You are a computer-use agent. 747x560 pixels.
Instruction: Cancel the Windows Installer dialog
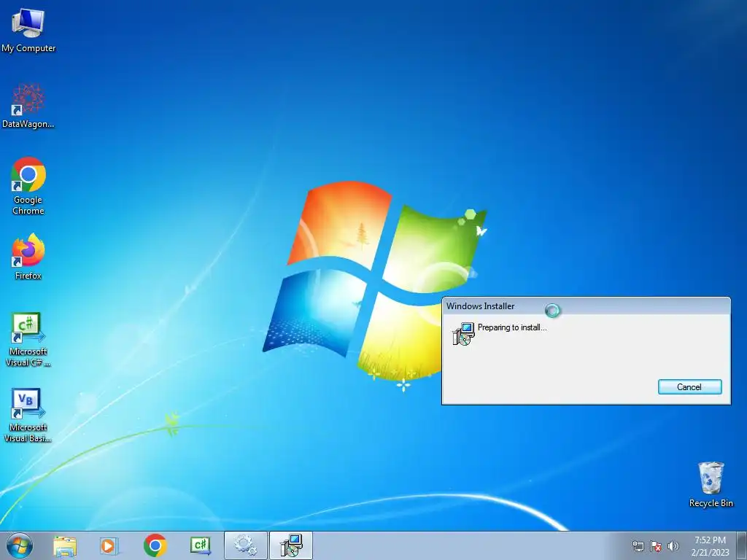[x=689, y=387]
